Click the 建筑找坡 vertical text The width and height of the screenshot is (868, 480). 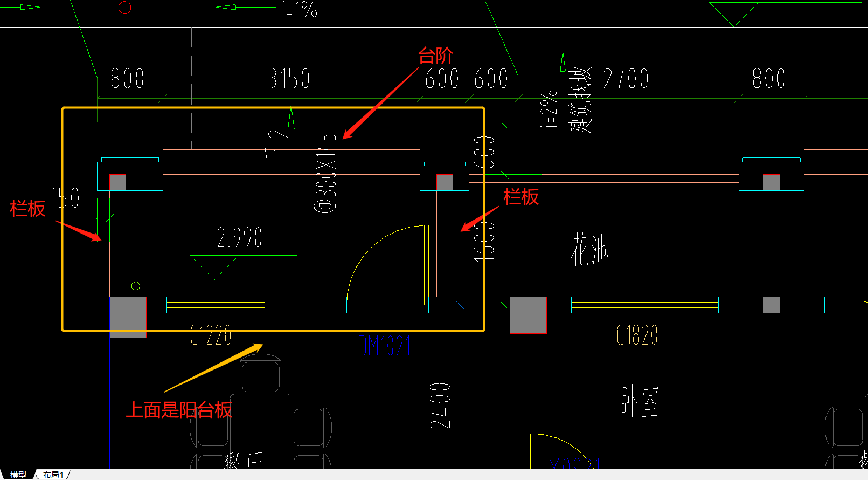coord(581,100)
